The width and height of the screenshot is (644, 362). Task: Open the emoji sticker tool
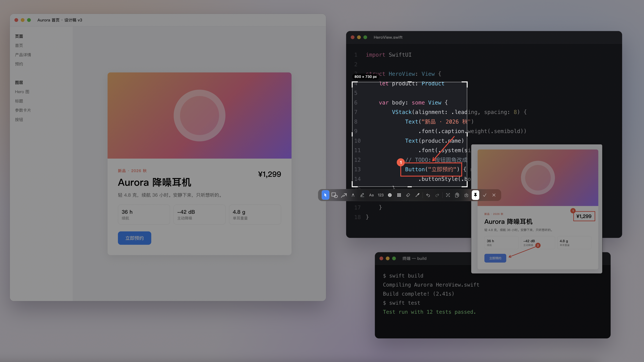[x=390, y=195]
